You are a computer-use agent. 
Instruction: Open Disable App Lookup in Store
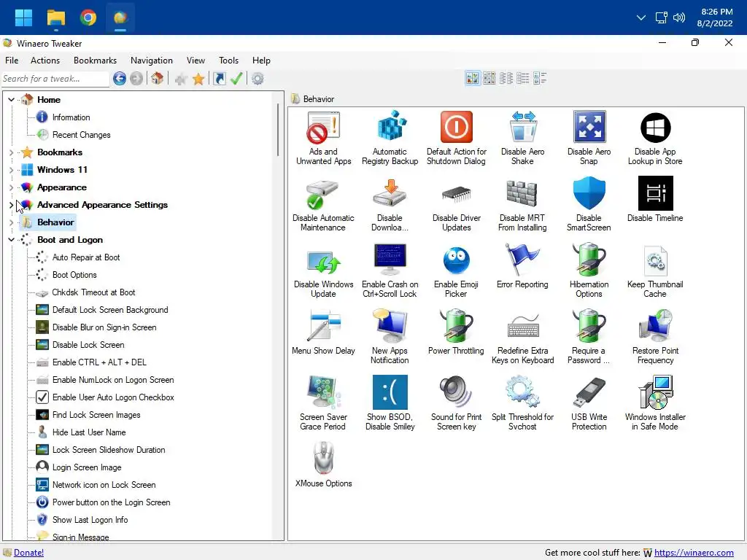[655, 138]
